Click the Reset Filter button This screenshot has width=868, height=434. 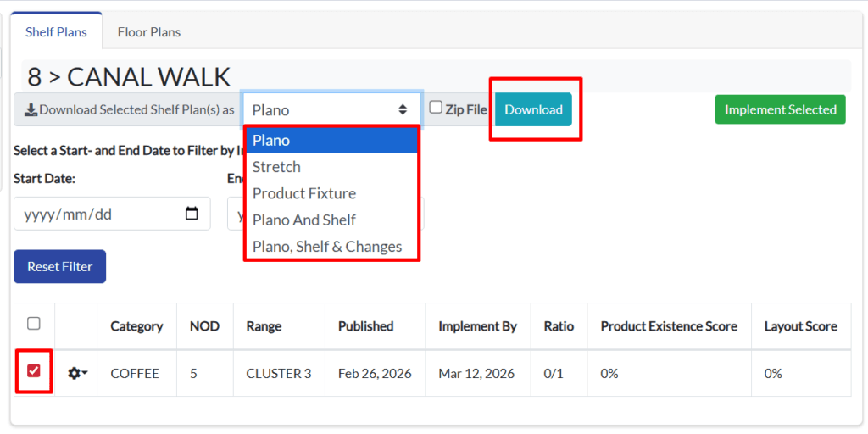click(59, 266)
